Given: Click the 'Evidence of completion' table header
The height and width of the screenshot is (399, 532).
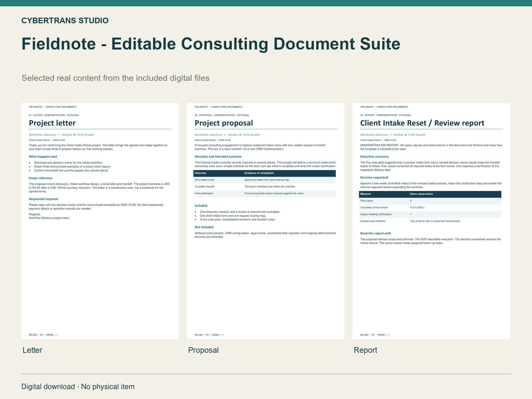Looking at the screenshot, I should pos(290,173).
